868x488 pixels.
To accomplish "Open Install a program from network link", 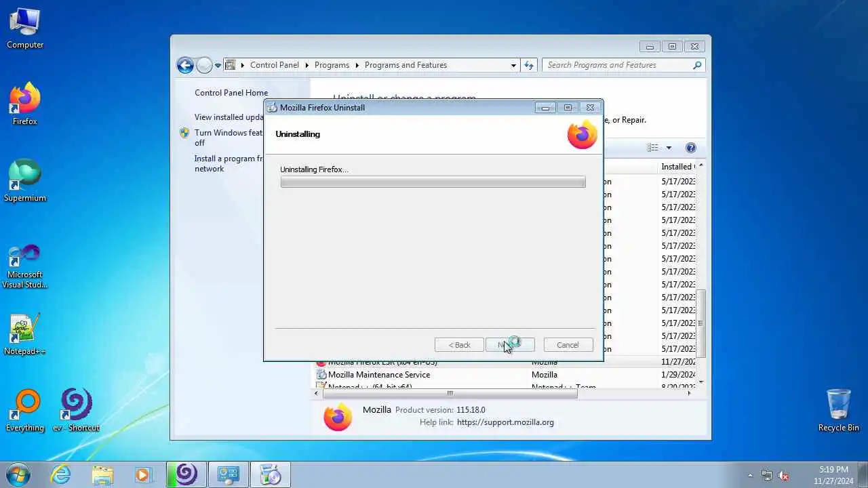I will click(229, 163).
